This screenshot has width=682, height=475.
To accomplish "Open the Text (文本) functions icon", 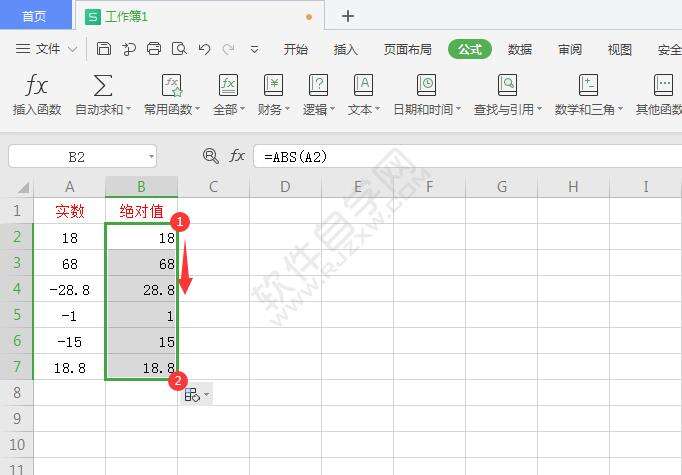I will click(364, 85).
